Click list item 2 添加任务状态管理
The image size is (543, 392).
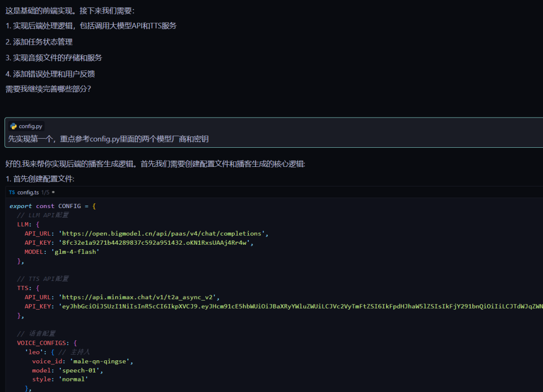39,42
